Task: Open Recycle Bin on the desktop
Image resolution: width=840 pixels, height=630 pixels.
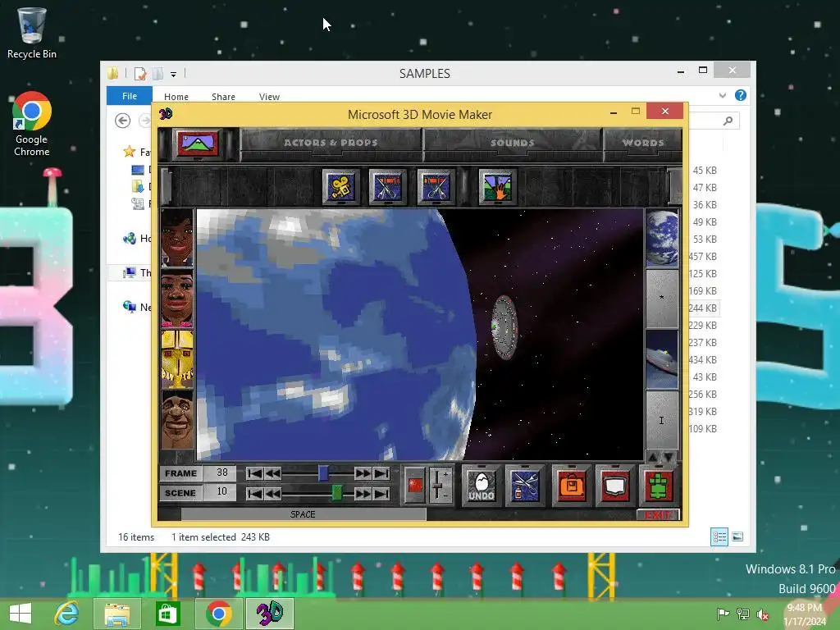Action: pos(32,33)
